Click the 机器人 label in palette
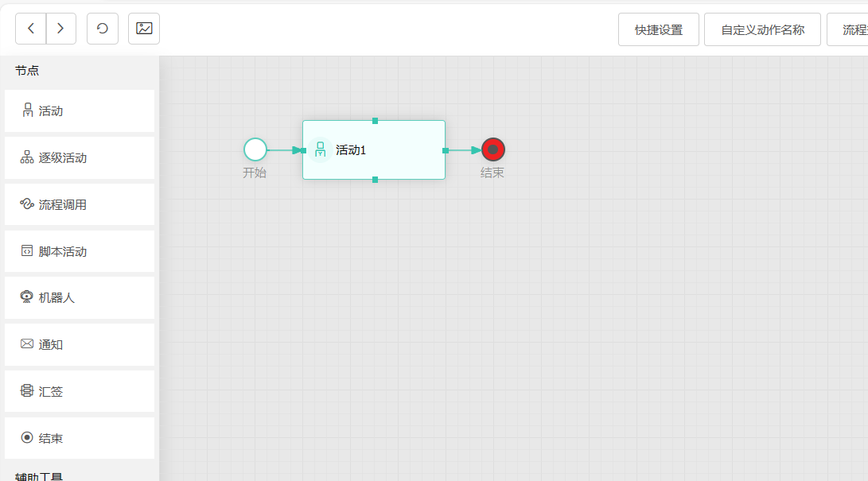Image resolution: width=868 pixels, height=481 pixels. 56,298
